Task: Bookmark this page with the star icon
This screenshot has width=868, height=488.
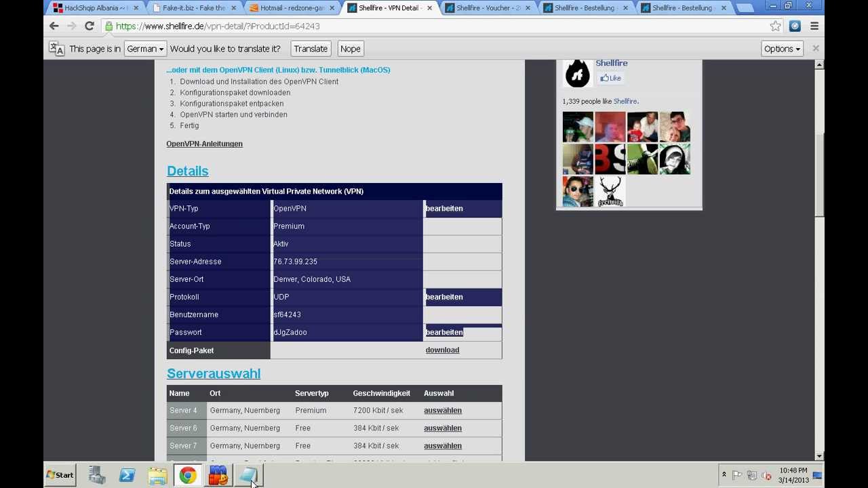Action: (x=776, y=26)
